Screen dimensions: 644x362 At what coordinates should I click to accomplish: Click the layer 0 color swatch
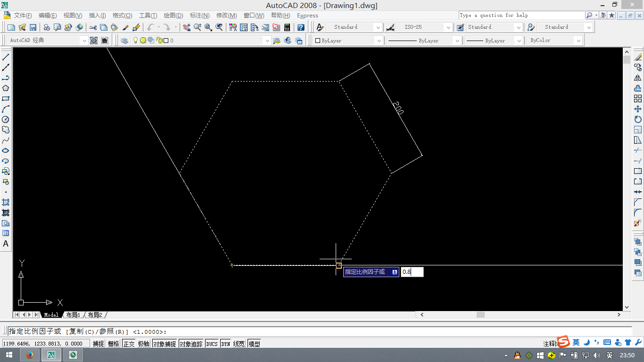(x=166, y=41)
